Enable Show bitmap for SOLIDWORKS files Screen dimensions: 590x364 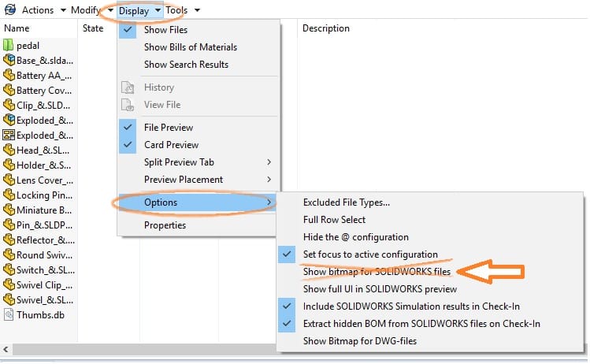[x=377, y=272]
